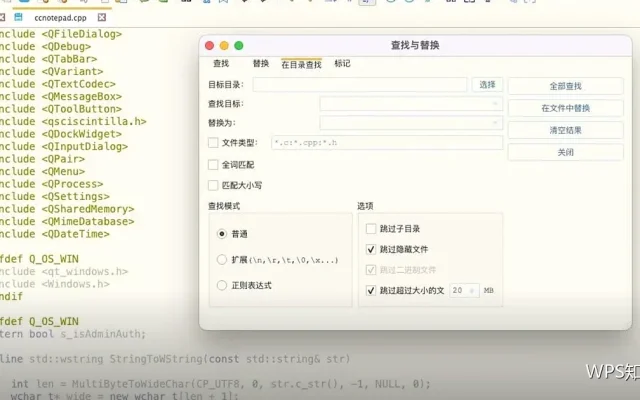Click the <QDateTime> include line
Viewport: 640px width, 400px height.
tap(55, 234)
